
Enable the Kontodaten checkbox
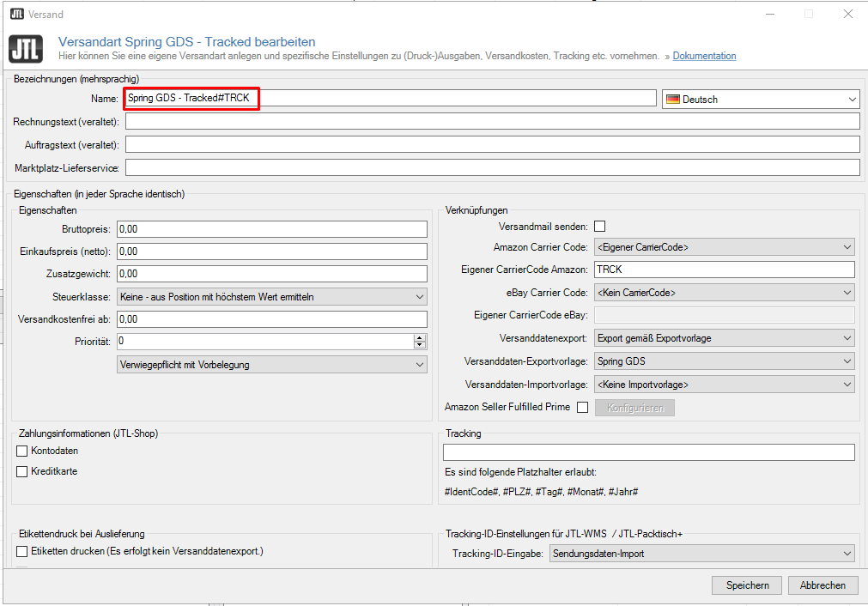(22, 451)
